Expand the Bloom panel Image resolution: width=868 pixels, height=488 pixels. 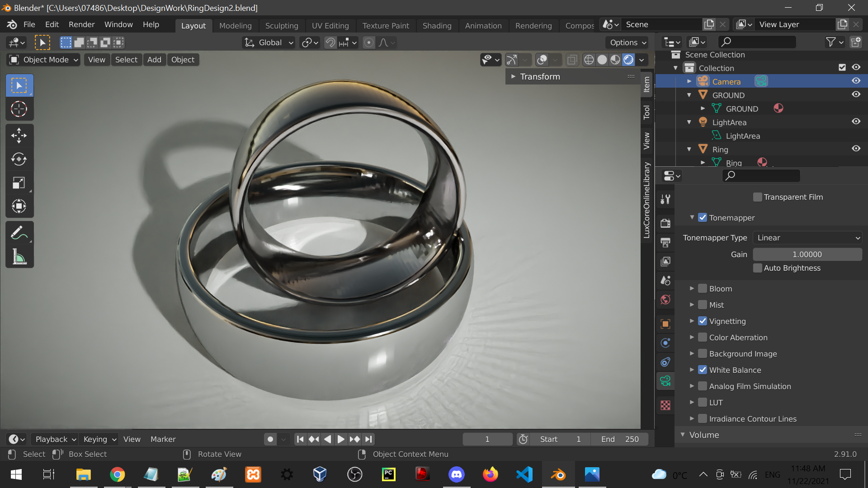pos(692,288)
